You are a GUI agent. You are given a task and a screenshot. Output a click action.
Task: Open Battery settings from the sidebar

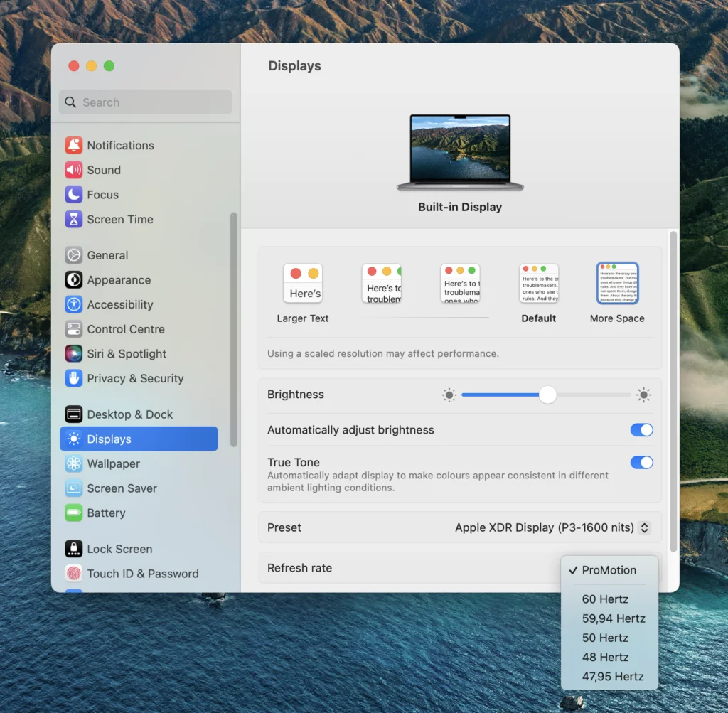click(105, 513)
